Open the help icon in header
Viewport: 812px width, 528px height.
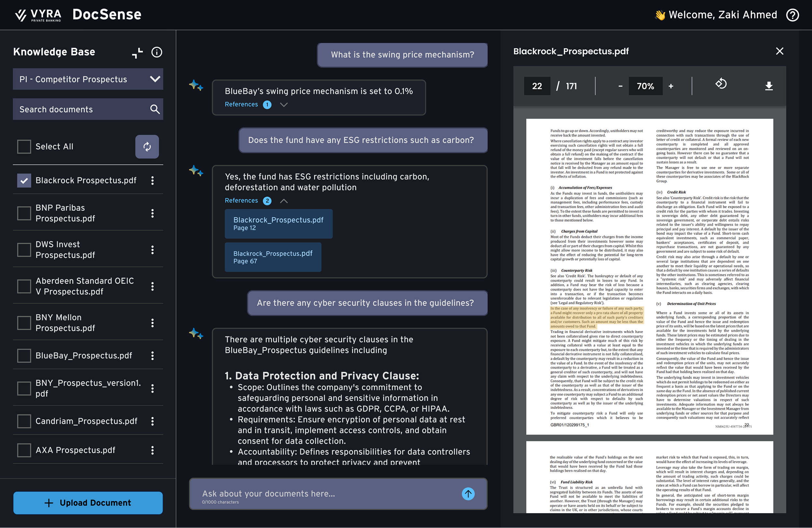coord(792,15)
